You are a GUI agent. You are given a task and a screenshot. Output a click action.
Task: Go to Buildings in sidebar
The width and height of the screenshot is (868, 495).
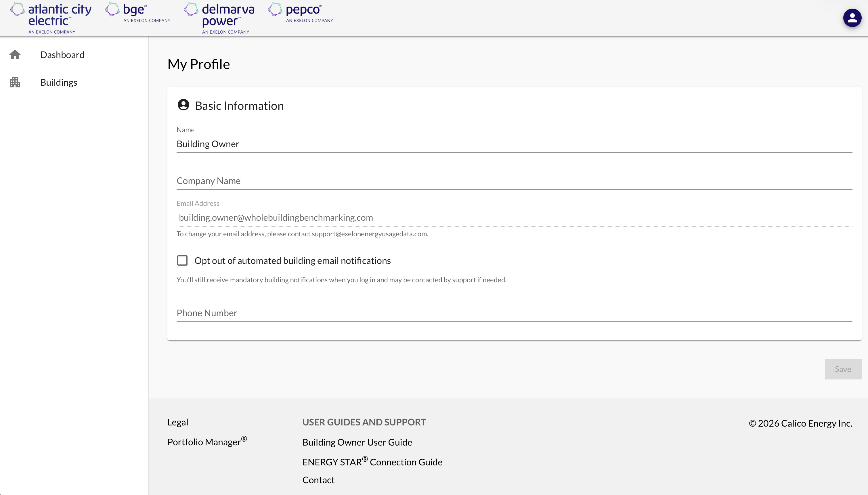tap(58, 82)
